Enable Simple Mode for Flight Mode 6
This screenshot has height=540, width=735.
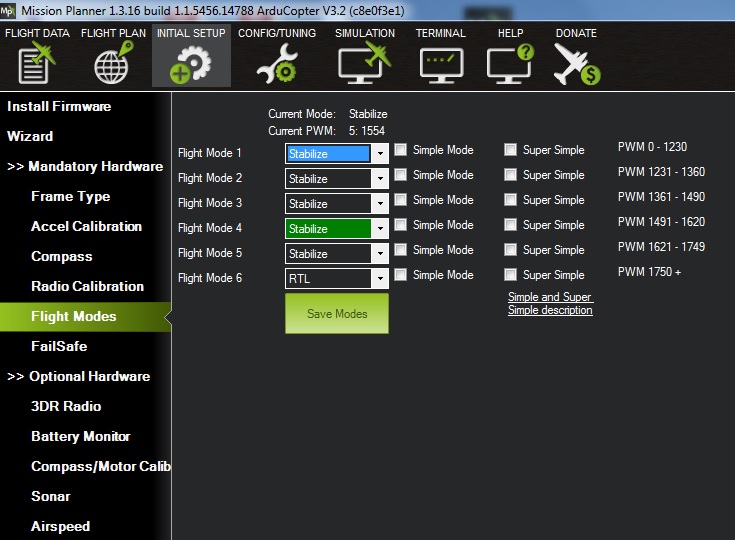401,274
